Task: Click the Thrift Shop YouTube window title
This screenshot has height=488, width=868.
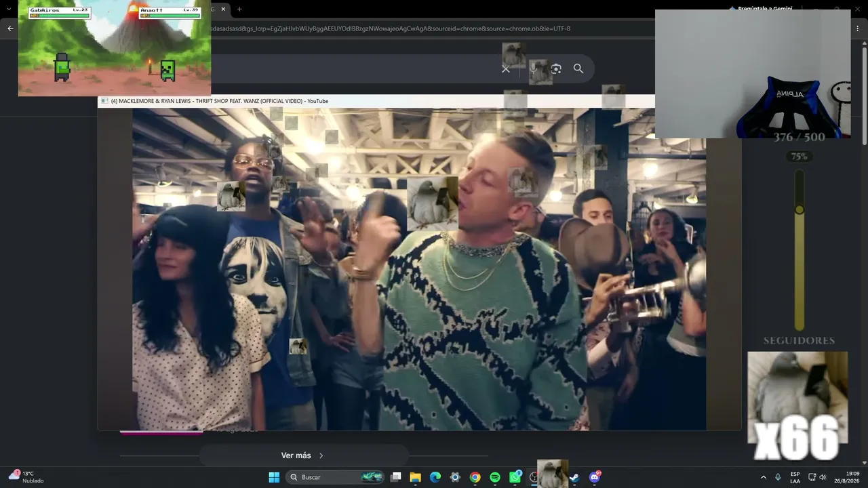Action: click(x=220, y=101)
